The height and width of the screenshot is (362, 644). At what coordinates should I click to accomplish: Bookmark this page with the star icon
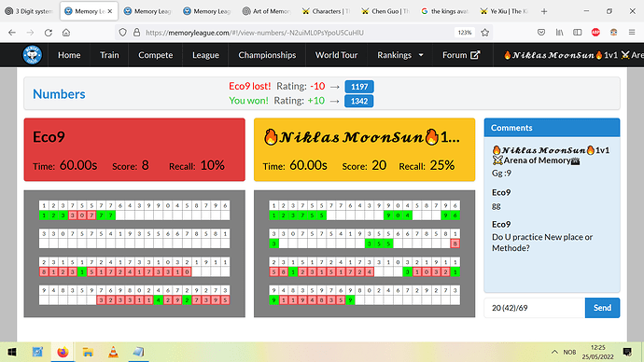(x=485, y=33)
